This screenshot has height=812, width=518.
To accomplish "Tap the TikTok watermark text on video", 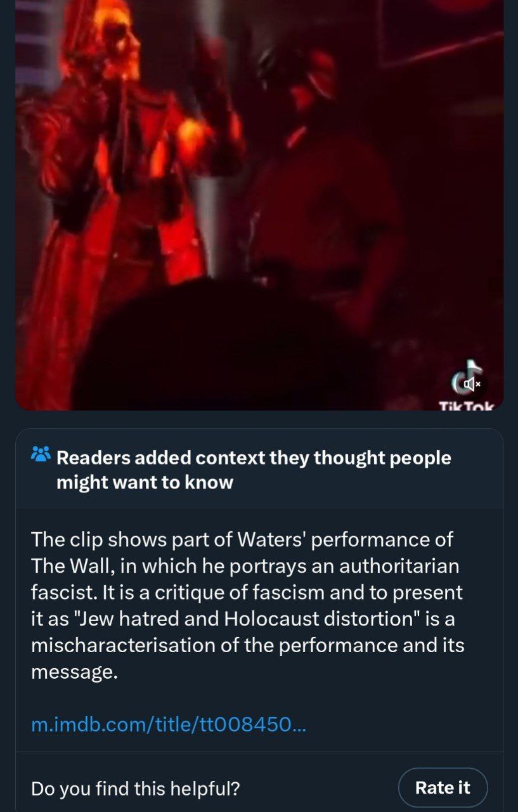I will coord(465,405).
